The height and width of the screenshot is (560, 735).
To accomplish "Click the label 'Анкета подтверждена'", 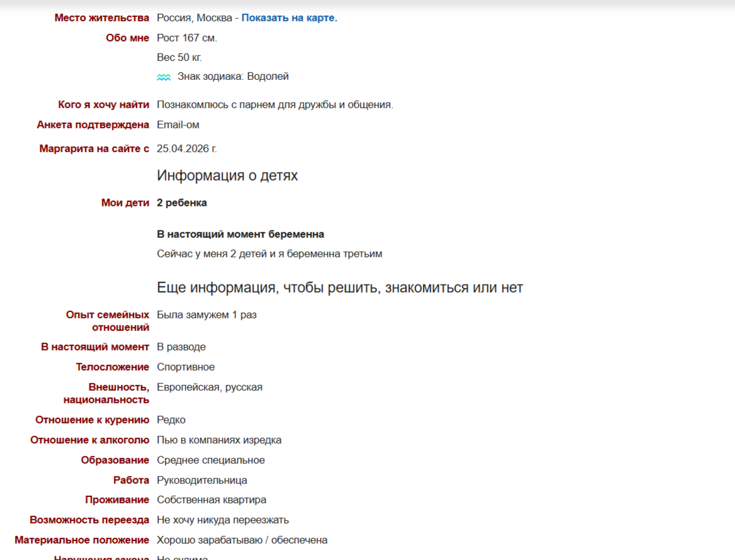I will point(93,125).
